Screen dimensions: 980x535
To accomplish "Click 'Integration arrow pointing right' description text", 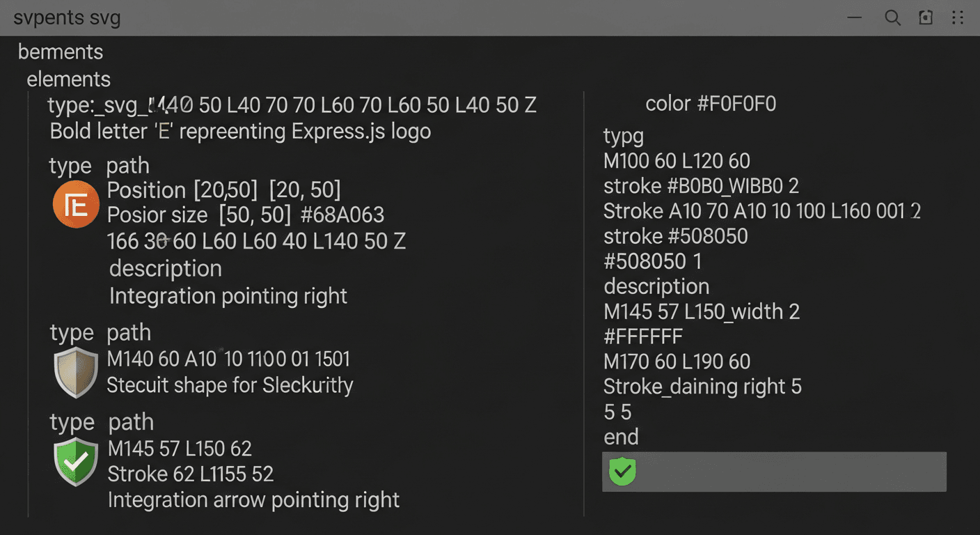I will tap(253, 499).
